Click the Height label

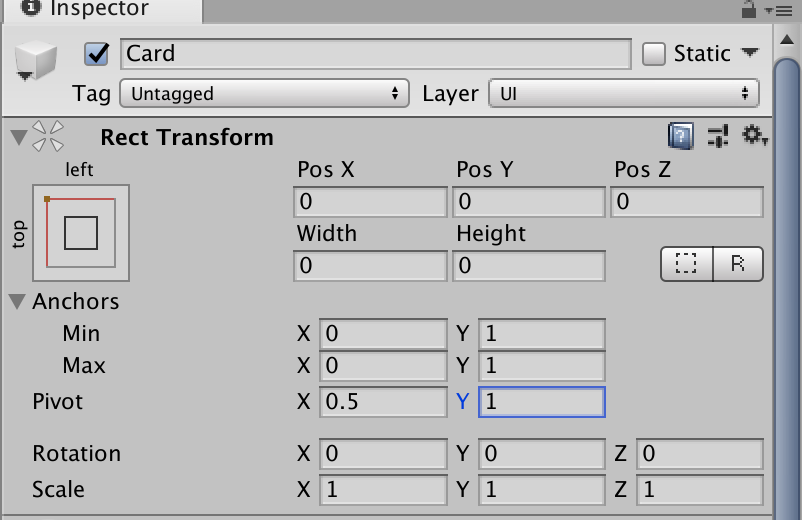point(491,234)
